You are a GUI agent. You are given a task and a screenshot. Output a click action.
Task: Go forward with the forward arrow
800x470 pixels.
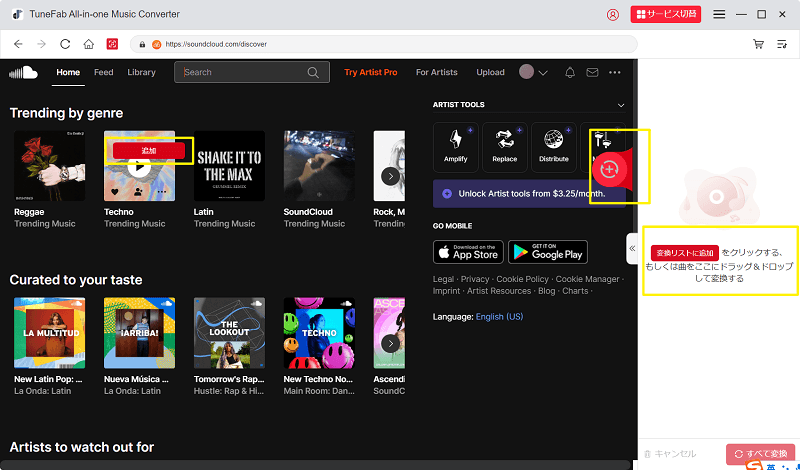42,44
